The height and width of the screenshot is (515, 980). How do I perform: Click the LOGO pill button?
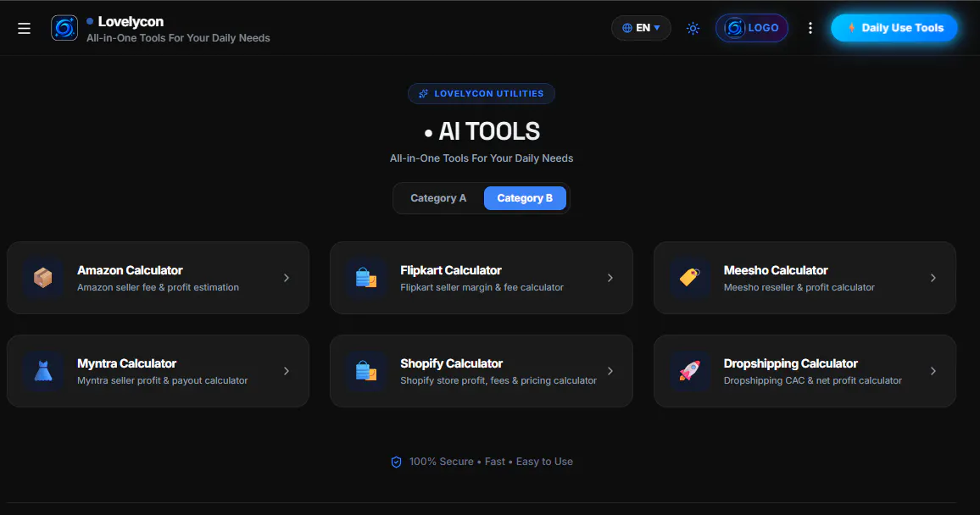pyautogui.click(x=751, y=28)
